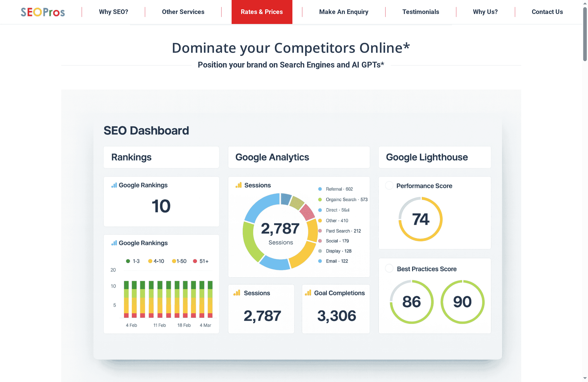Click the icon next to the lower Sessions card
Screen dimensions: 588x382
pyautogui.click(x=237, y=293)
